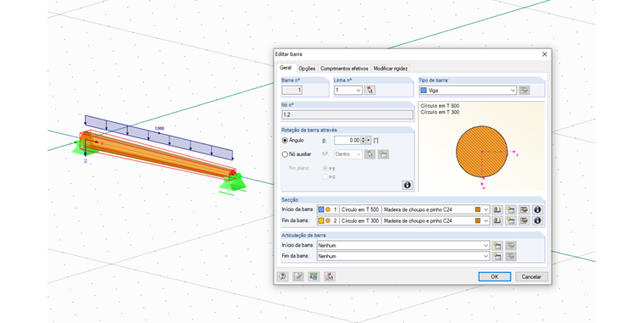Image resolution: width=644 pixels, height=323 pixels.
Task: Click the Barra nº field
Action: pos(292,90)
